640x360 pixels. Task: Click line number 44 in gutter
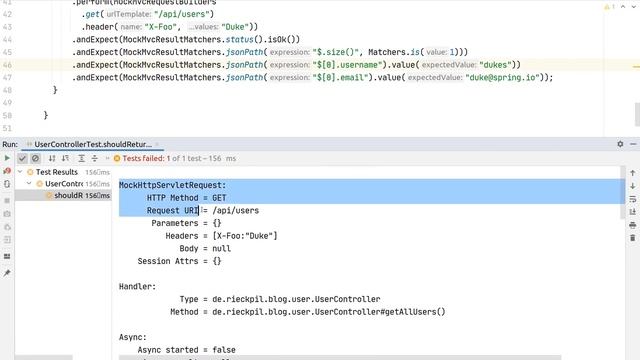coord(8,40)
